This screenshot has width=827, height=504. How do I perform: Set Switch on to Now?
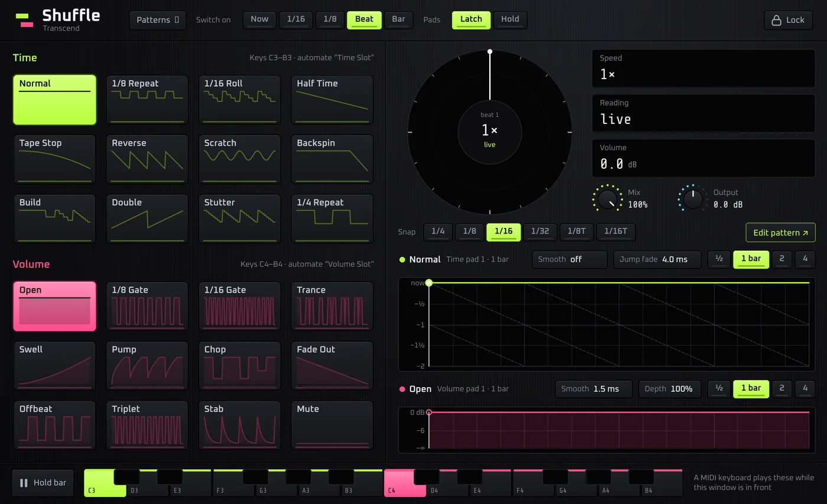(259, 19)
